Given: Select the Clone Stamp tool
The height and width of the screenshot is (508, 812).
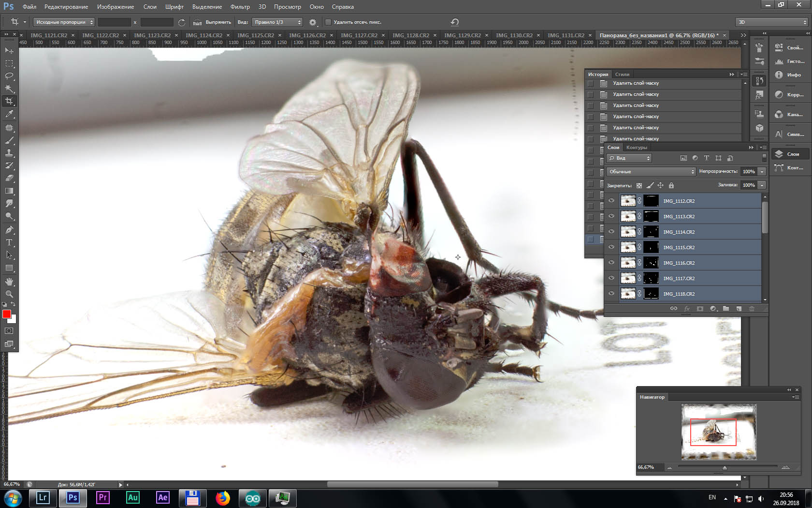Looking at the screenshot, I should point(9,153).
